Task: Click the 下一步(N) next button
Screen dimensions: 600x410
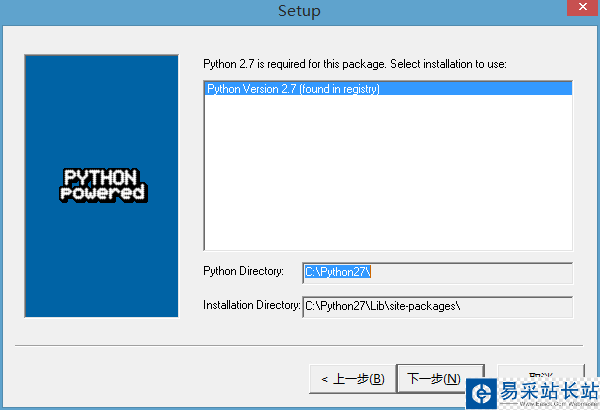Action: pyautogui.click(x=440, y=378)
